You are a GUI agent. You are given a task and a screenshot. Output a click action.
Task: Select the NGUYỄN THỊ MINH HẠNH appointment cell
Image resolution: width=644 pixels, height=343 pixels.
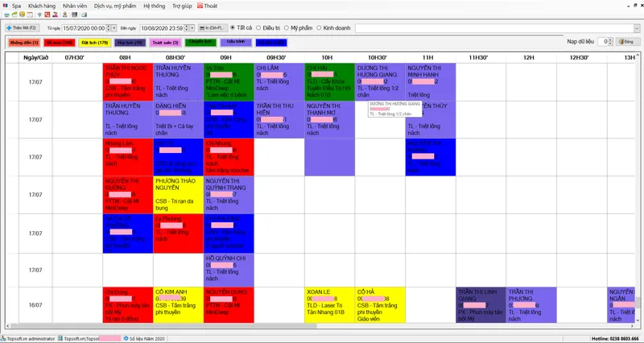pos(431,82)
